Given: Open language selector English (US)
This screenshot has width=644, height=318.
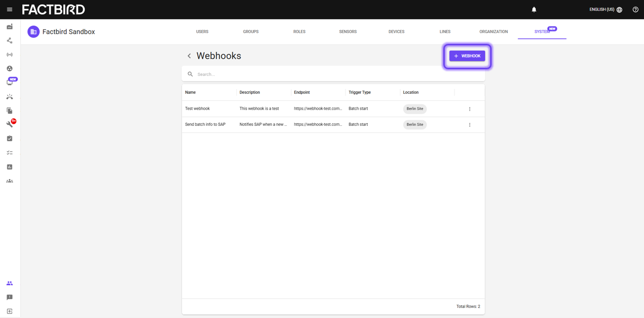Looking at the screenshot, I should (x=606, y=10).
